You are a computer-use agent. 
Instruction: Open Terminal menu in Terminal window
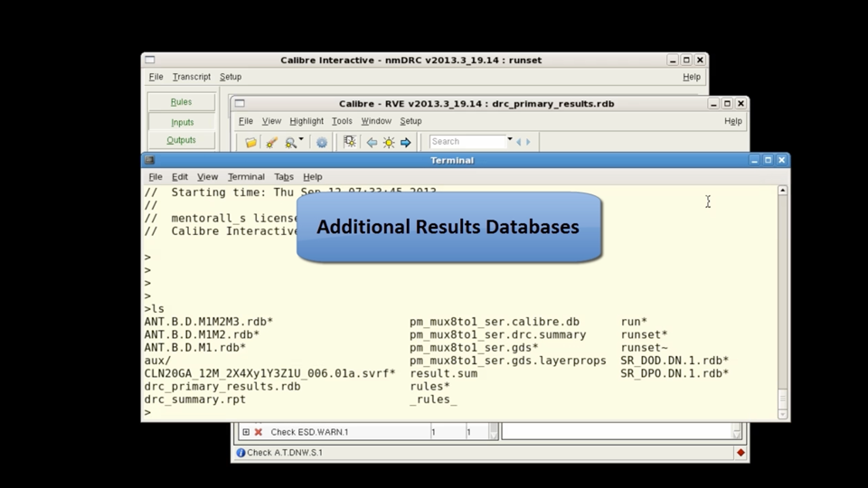[x=246, y=177]
